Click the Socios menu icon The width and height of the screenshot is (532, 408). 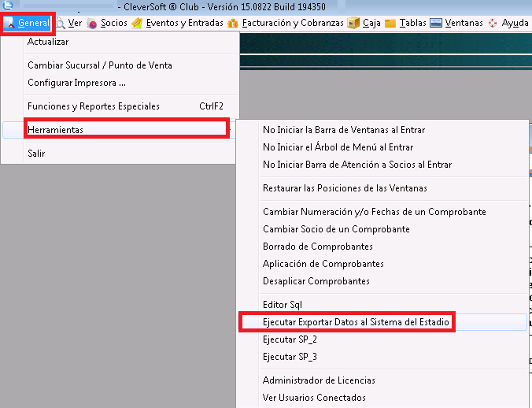(x=93, y=24)
